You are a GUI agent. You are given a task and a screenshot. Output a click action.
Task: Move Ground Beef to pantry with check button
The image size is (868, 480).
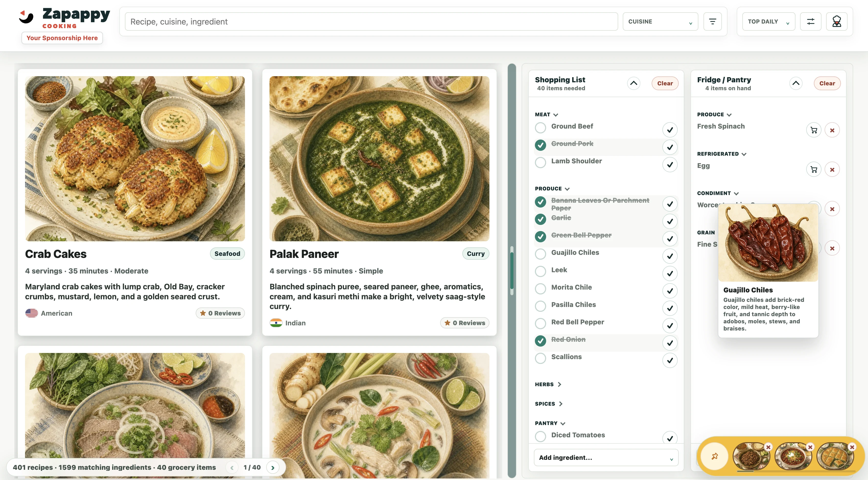[670, 130]
